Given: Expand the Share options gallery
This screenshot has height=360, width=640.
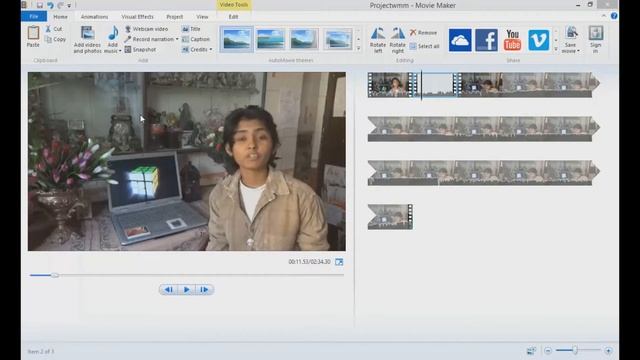Looking at the screenshot, I should pyautogui.click(x=556, y=49).
